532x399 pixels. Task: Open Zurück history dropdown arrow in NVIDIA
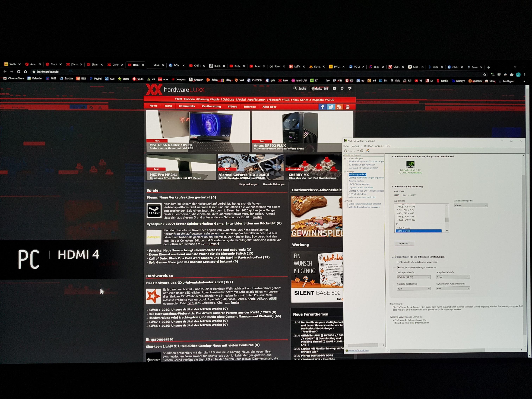[358, 151]
